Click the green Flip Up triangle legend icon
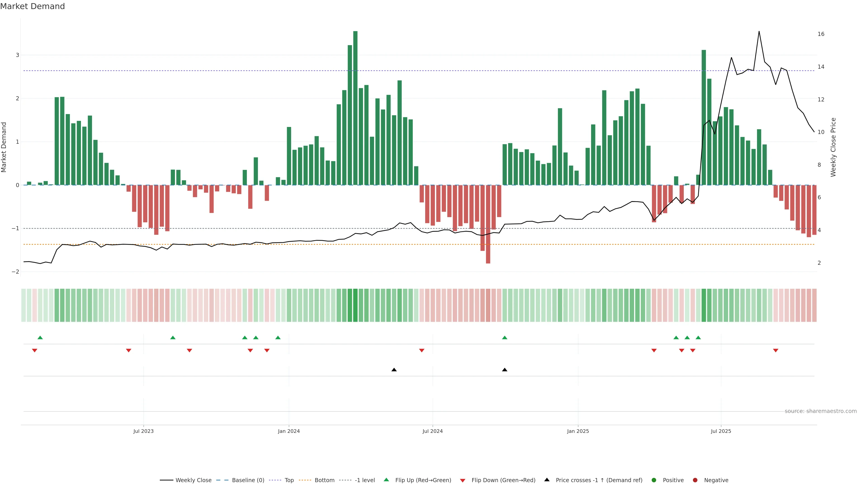The height and width of the screenshot is (488, 868). pos(387,480)
